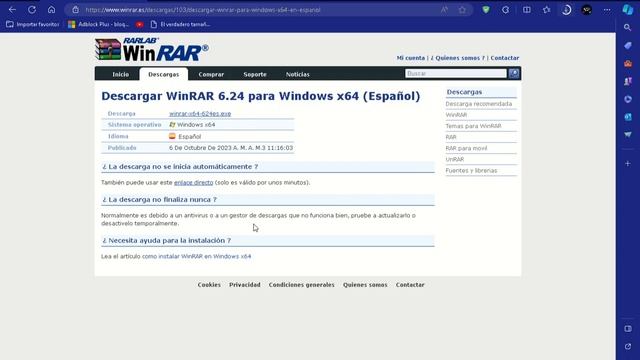Screen dimensions: 640x360
Task: Open the Noticias tab
Action: 298,74
